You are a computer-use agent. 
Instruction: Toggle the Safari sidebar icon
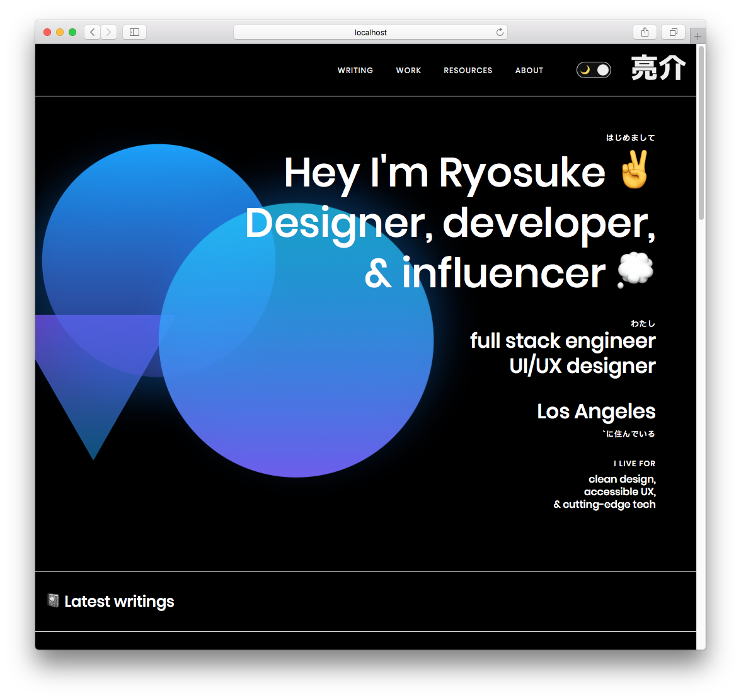[x=134, y=32]
